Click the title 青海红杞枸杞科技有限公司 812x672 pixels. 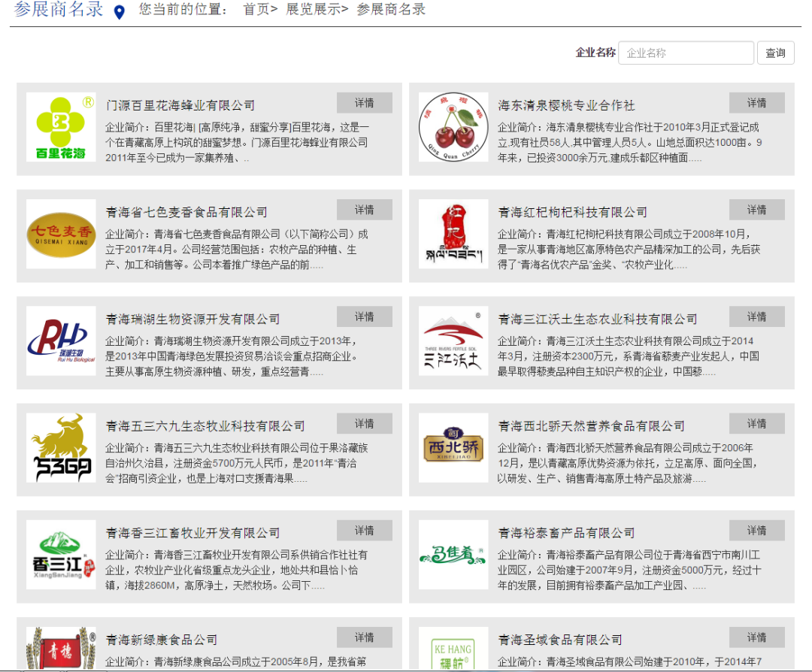pos(572,212)
